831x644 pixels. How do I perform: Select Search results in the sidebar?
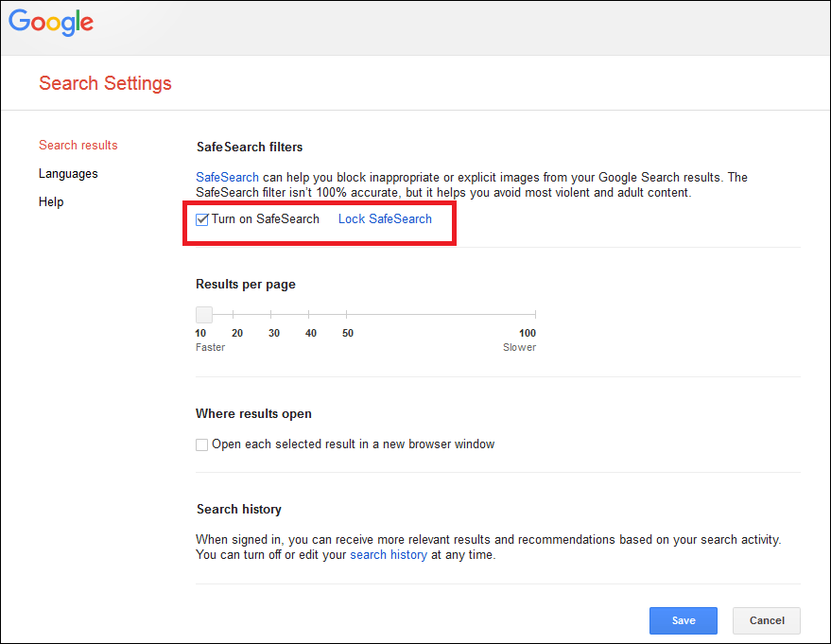(x=78, y=145)
